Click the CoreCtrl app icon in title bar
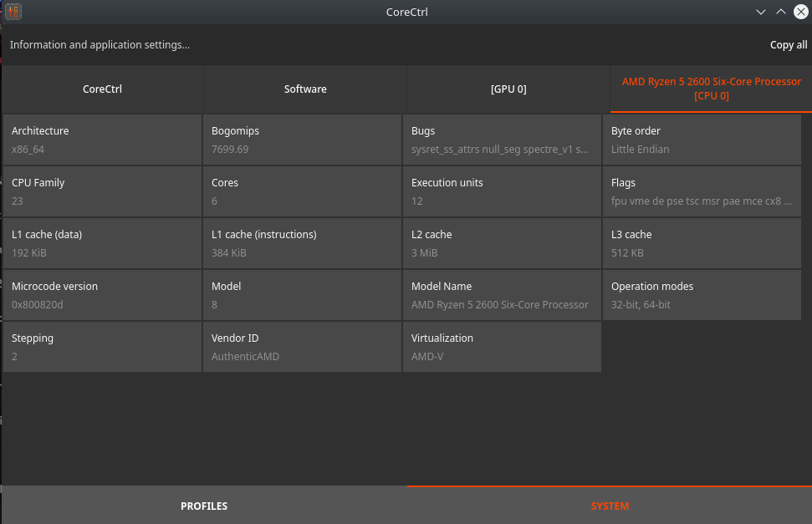The width and height of the screenshot is (812, 524). pyautogui.click(x=13, y=12)
